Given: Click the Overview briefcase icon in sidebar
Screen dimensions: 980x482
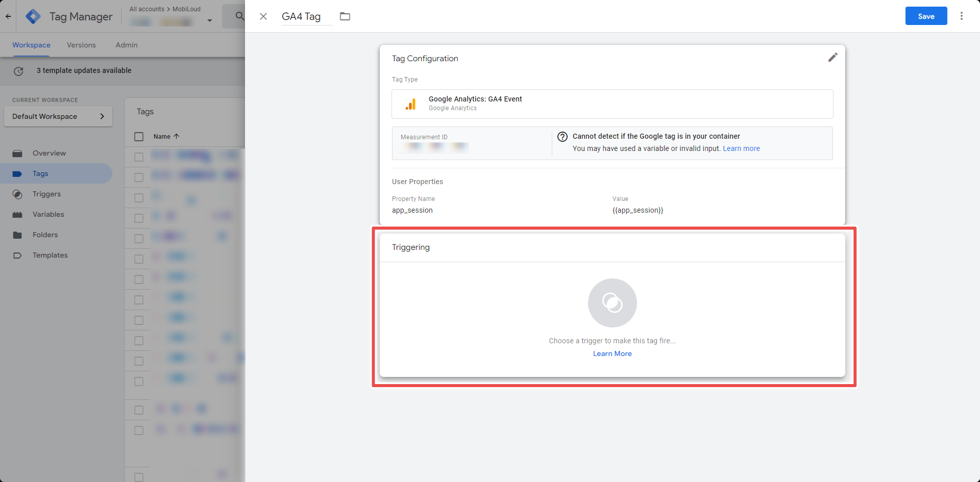Looking at the screenshot, I should (x=17, y=153).
